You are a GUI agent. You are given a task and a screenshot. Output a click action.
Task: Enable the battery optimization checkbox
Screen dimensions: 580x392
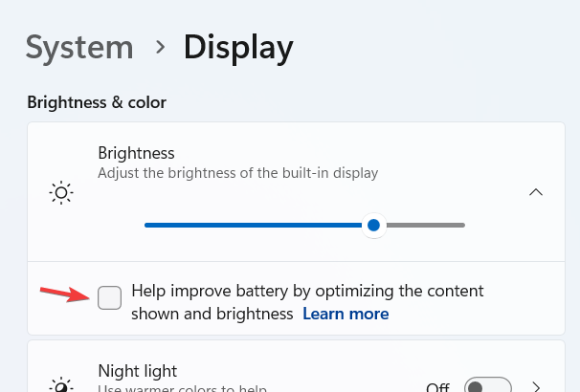coord(110,298)
